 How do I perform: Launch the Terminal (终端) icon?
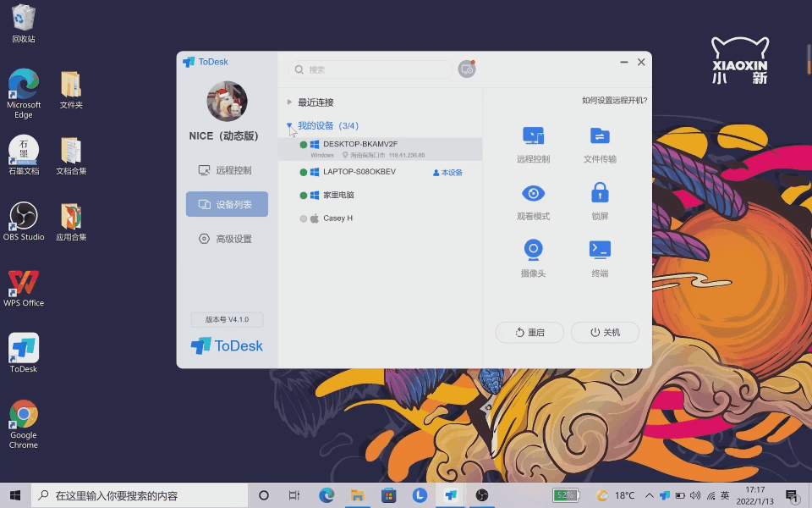tap(600, 250)
